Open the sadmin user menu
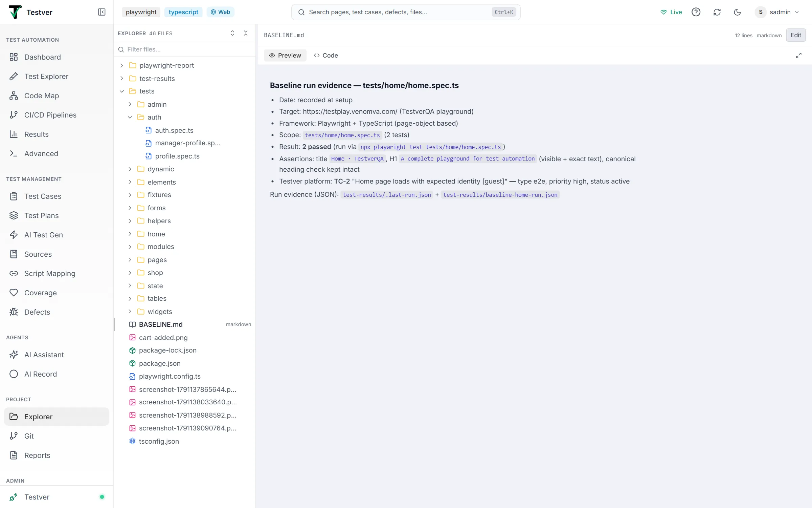Viewport: 812px width, 508px height. (x=777, y=12)
